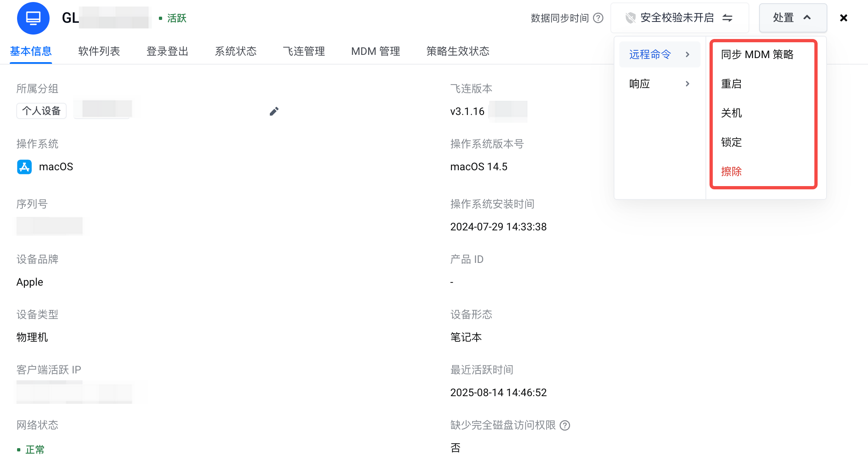
Task: Click the shield icon in security check
Action: (630, 18)
